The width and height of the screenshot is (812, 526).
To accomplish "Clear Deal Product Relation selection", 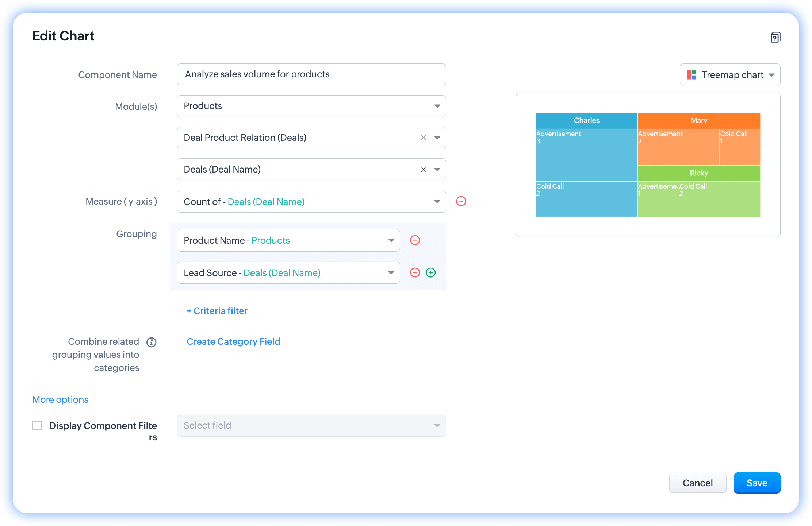I will pos(424,138).
